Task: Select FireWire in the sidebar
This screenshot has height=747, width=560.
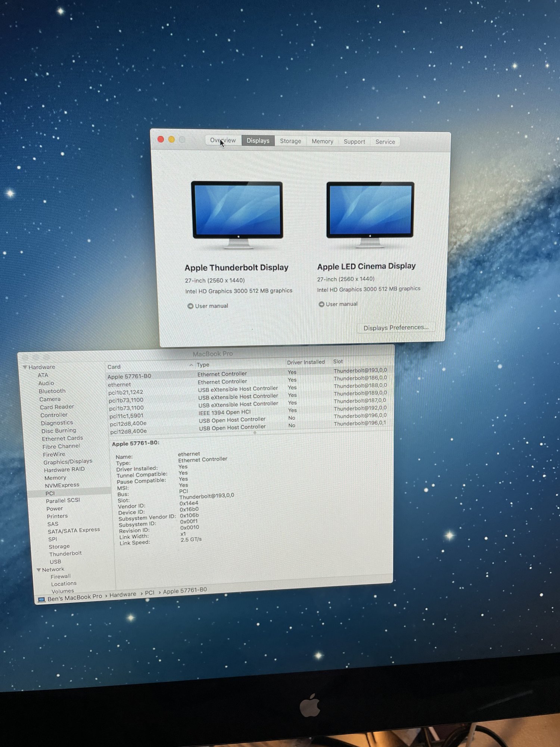Action: 54,455
